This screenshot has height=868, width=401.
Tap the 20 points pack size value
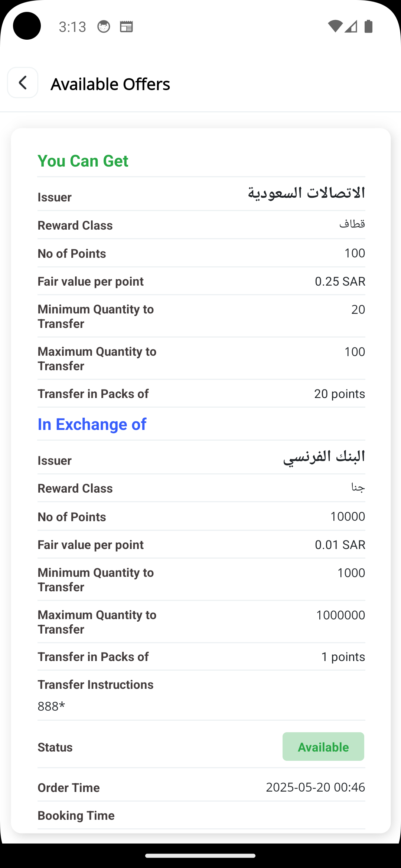point(339,394)
